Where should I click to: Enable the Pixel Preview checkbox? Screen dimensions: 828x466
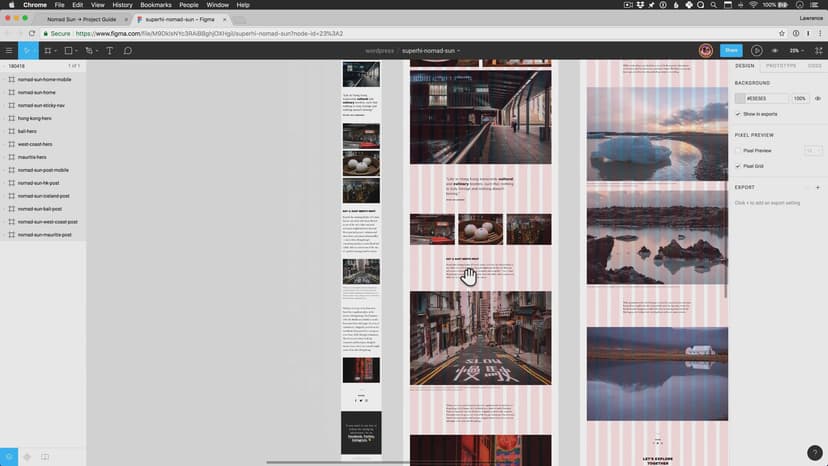738,150
